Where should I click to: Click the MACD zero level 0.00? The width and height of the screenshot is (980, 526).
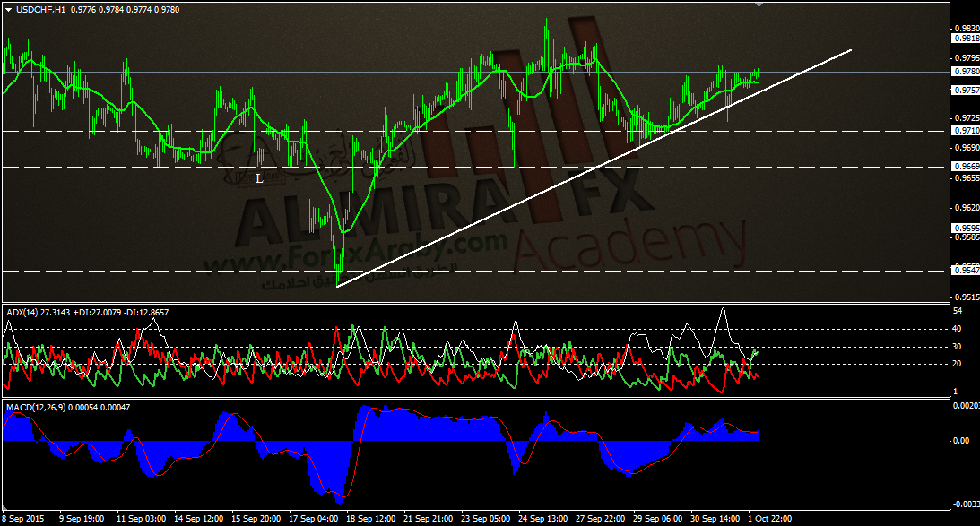tap(961, 441)
